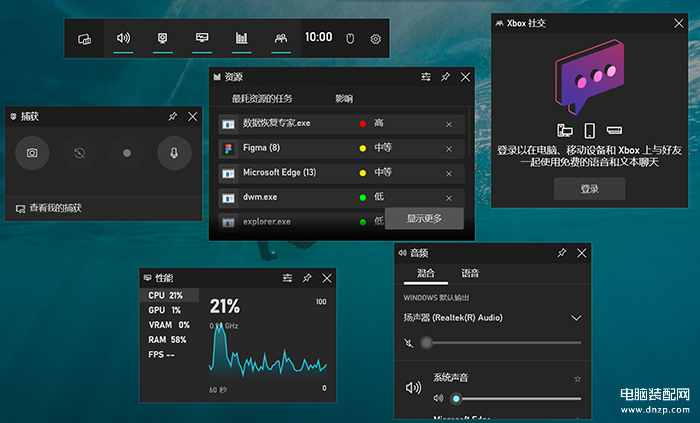Open the widget menu icon in Game Bar

click(x=84, y=39)
